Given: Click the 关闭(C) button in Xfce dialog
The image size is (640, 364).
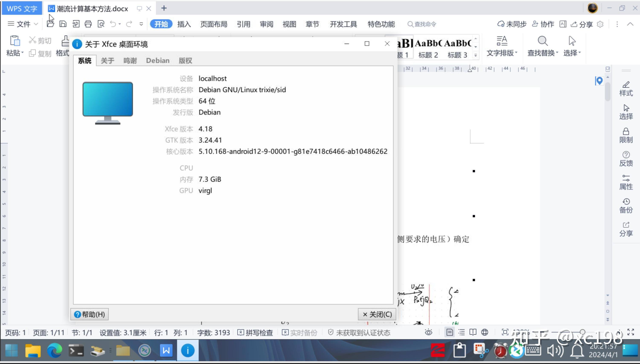Looking at the screenshot, I should click(377, 314).
